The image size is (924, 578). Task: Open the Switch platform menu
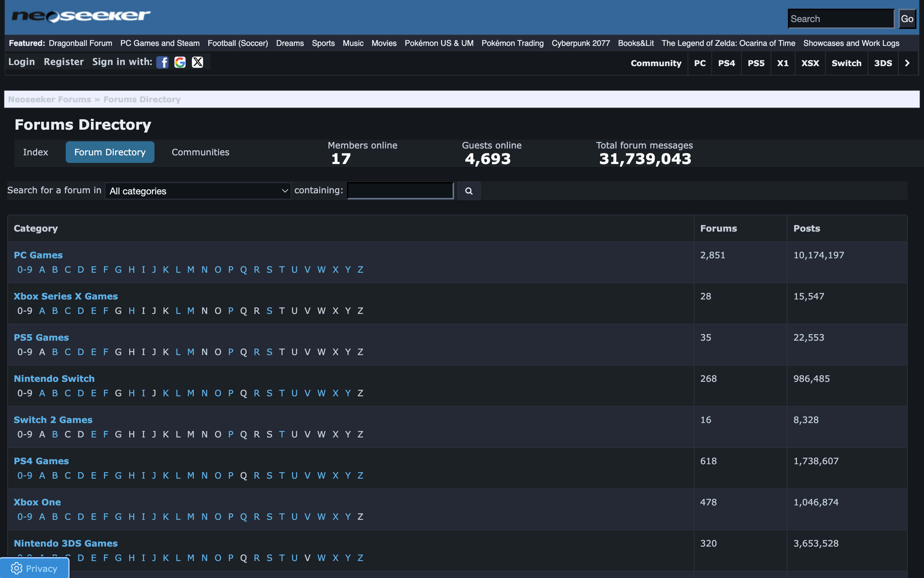click(x=846, y=63)
